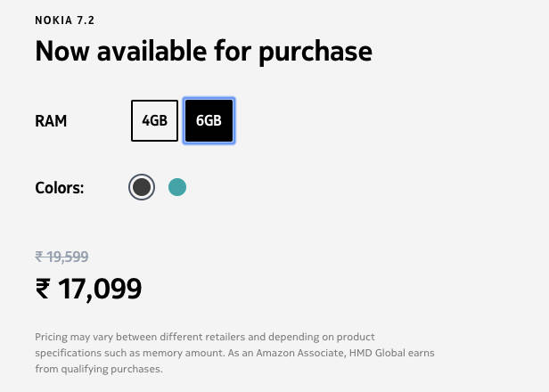Click the 'Colors:' label
The width and height of the screenshot is (549, 392).
coord(60,188)
